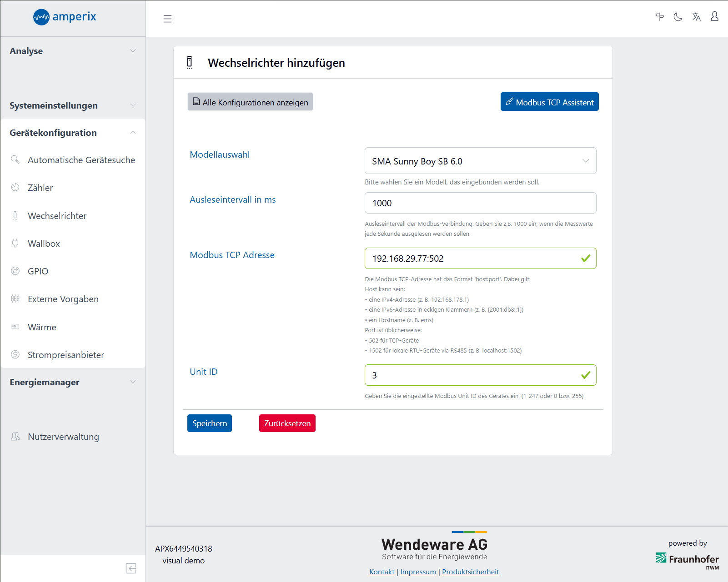Click the Modbus TCP Adresse field
This screenshot has width=728, height=582.
pos(473,259)
